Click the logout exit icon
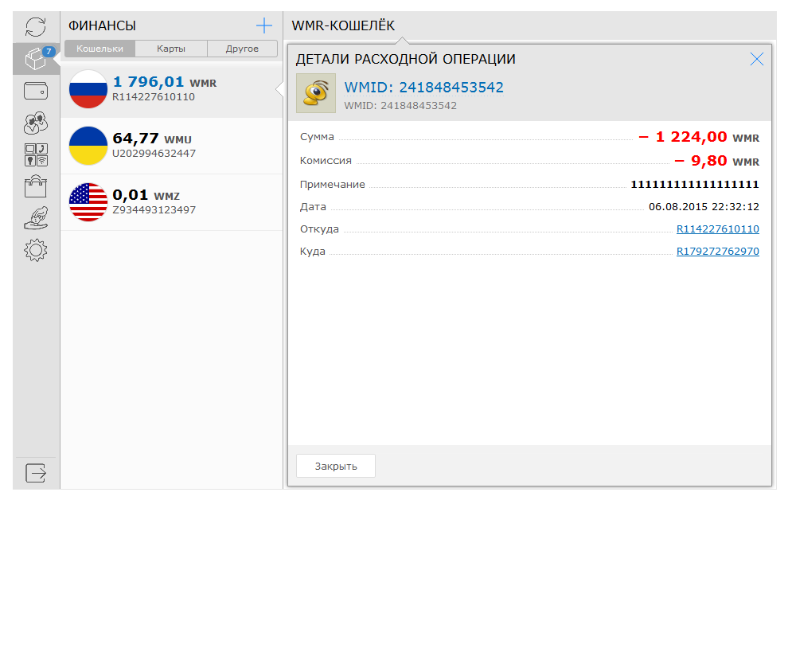792x672 pixels. pyautogui.click(x=36, y=473)
